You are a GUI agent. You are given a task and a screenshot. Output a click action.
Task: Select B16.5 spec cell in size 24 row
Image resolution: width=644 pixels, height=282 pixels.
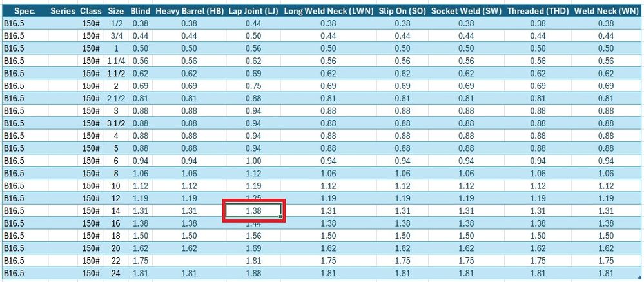click(25, 273)
